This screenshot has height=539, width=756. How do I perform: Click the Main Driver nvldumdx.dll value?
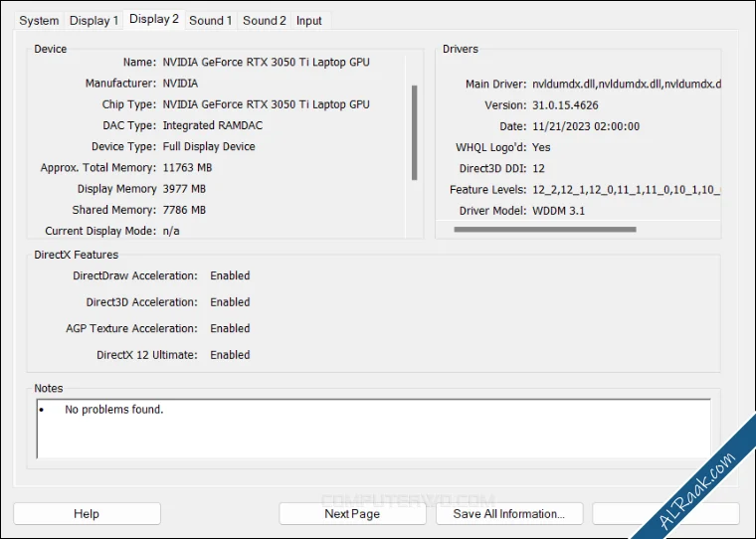(x=627, y=85)
